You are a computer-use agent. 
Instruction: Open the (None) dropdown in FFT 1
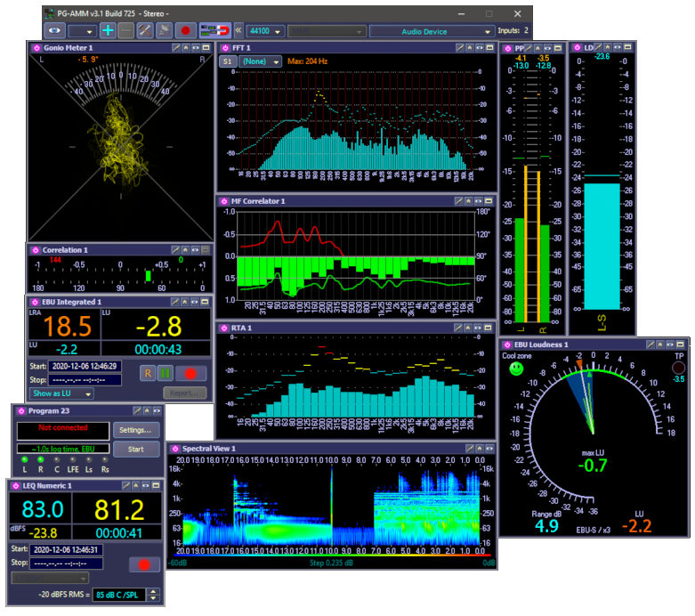(260, 61)
